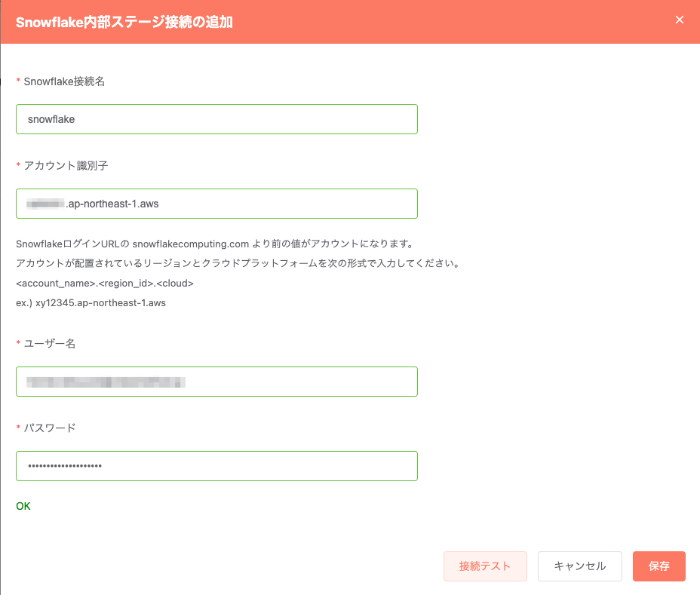This screenshot has width=700, height=595.
Task: Click the パスワード input field
Action: pyautogui.click(x=216, y=466)
